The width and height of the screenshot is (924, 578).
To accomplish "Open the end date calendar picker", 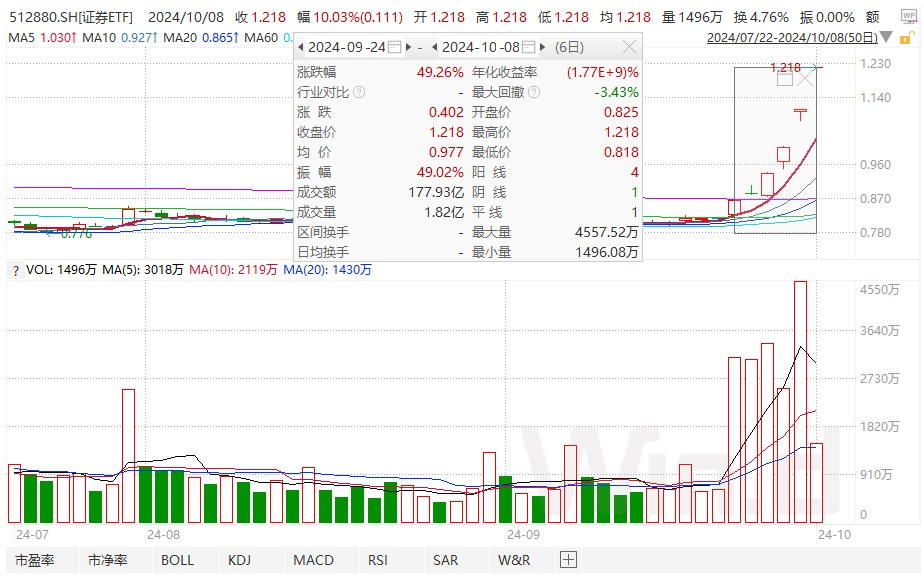I will [x=526, y=47].
